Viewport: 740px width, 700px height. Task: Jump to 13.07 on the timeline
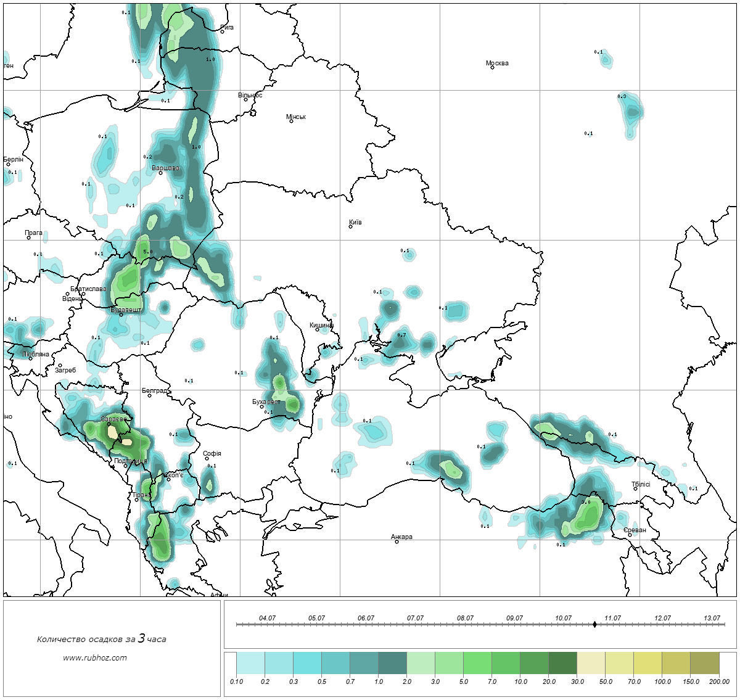[x=712, y=618]
